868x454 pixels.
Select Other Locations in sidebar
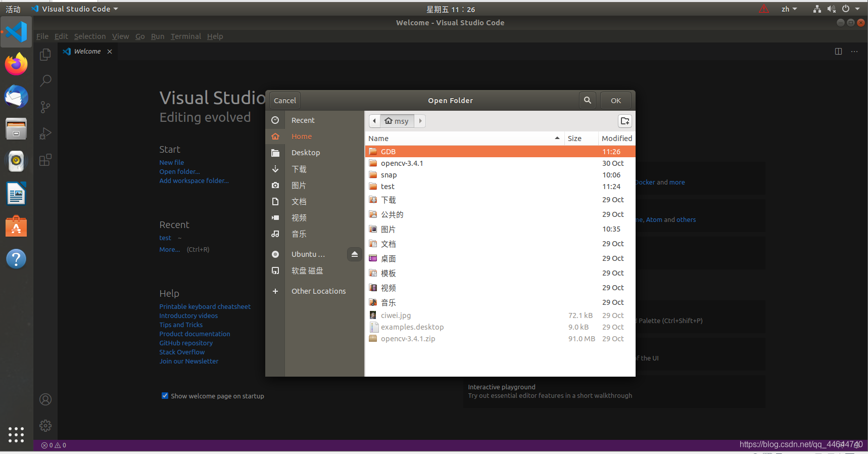click(314, 291)
